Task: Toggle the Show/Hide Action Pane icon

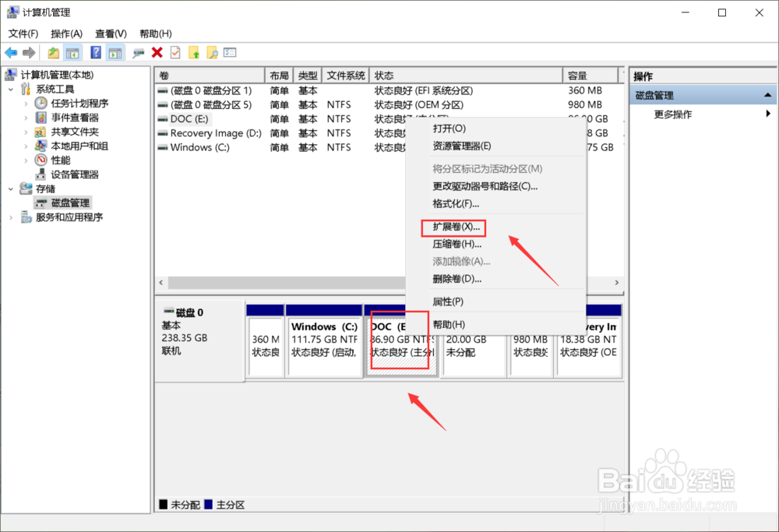Action: pyautogui.click(x=115, y=53)
